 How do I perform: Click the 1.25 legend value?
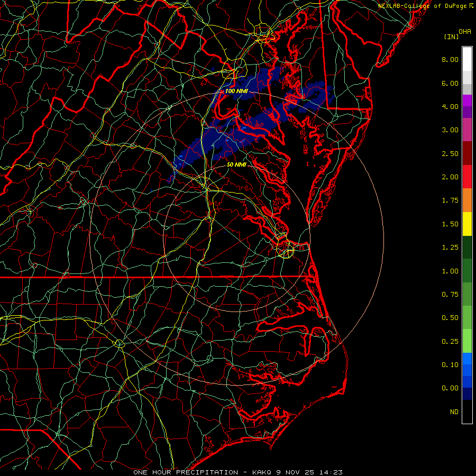[x=450, y=248]
